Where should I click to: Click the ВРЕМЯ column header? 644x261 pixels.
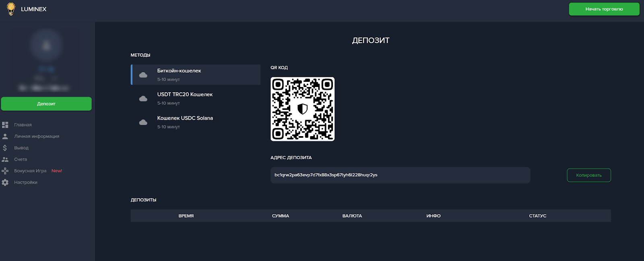pos(186,216)
